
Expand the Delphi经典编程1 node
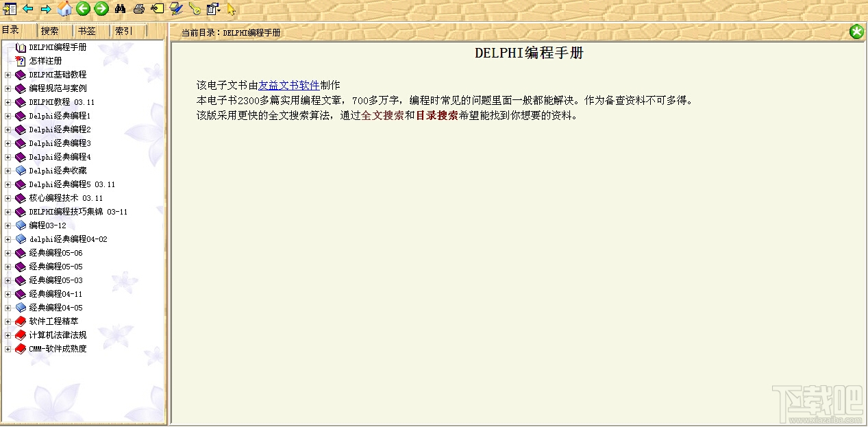click(x=8, y=116)
